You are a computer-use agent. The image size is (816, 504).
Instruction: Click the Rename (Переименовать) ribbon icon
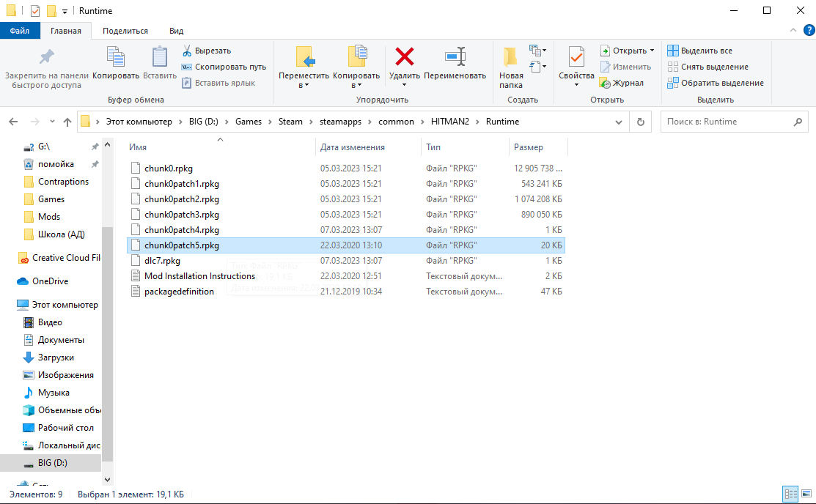455,57
